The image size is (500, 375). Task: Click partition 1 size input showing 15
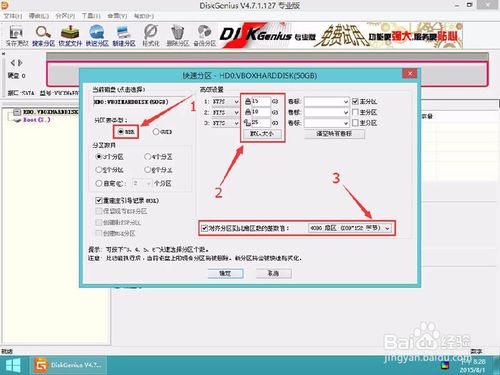[x=260, y=101]
